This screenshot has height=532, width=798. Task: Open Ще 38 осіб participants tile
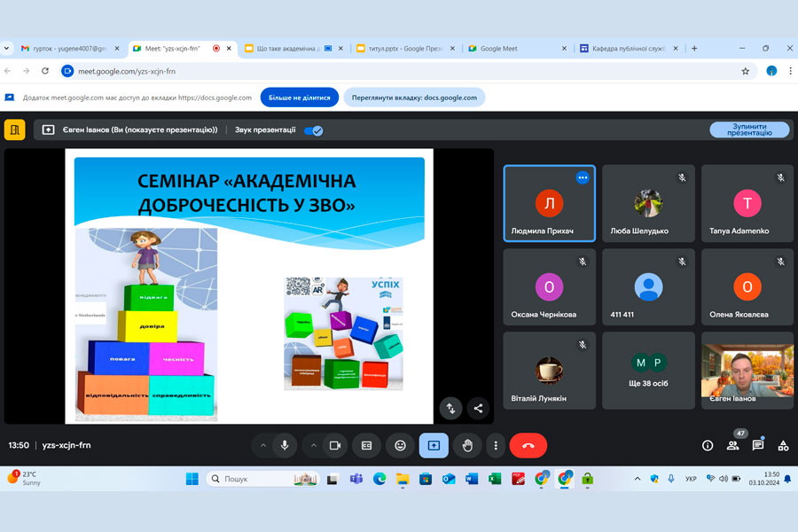click(648, 371)
